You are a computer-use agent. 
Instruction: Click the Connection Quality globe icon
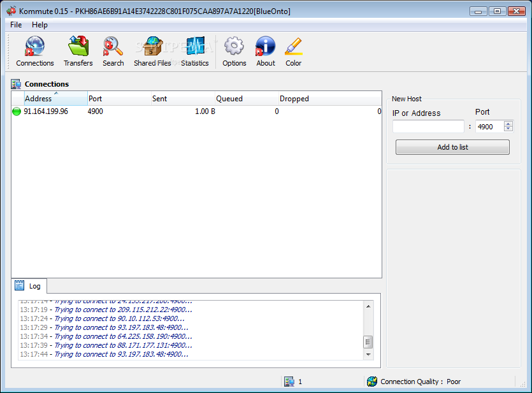point(372,382)
